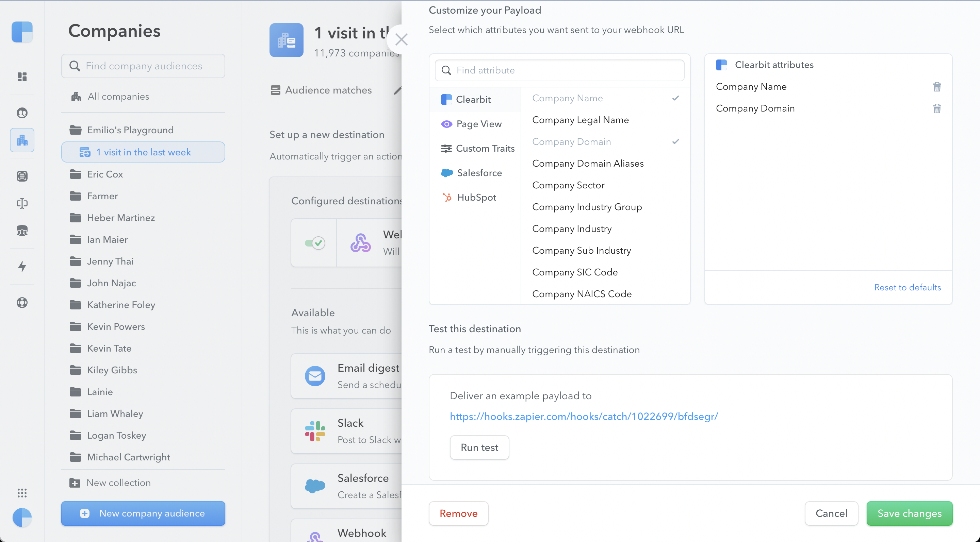Click the lightning bolt sidebar icon
This screenshot has height=542, width=980.
(22, 267)
